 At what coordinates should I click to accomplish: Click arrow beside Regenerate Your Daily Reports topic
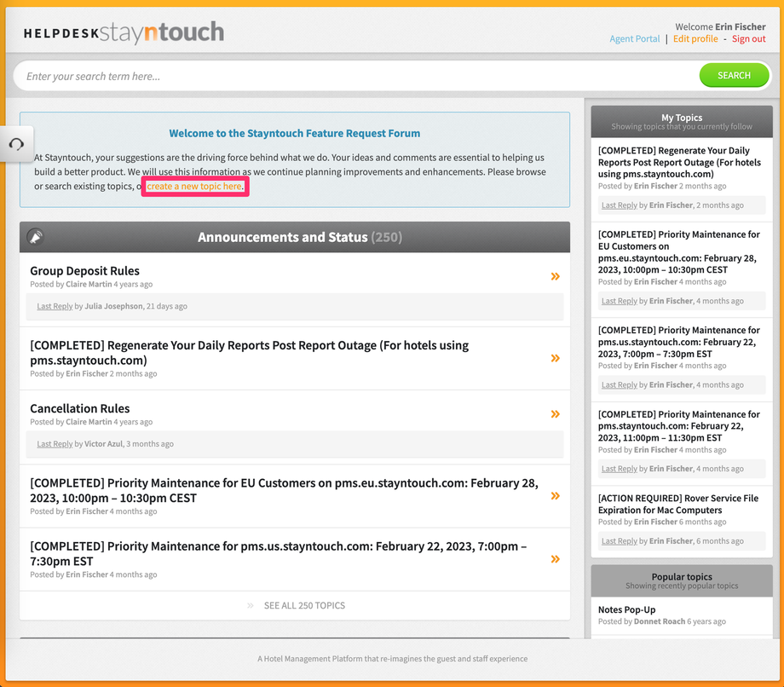(555, 358)
